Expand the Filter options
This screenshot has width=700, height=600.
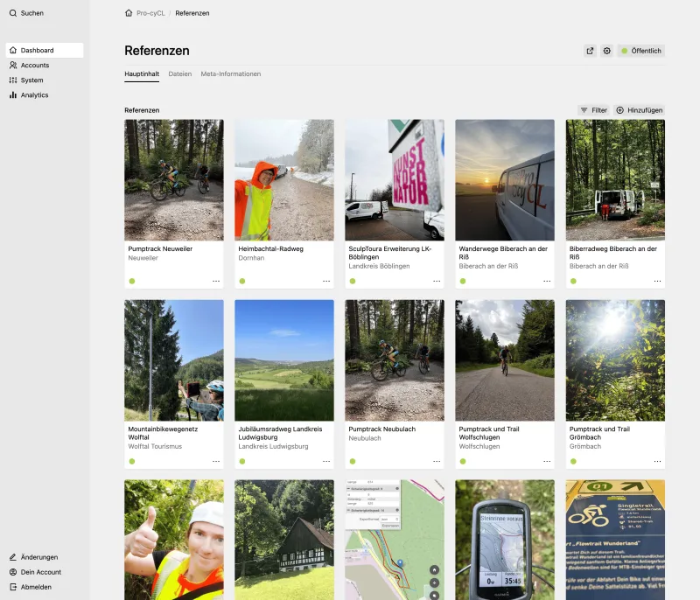point(593,110)
